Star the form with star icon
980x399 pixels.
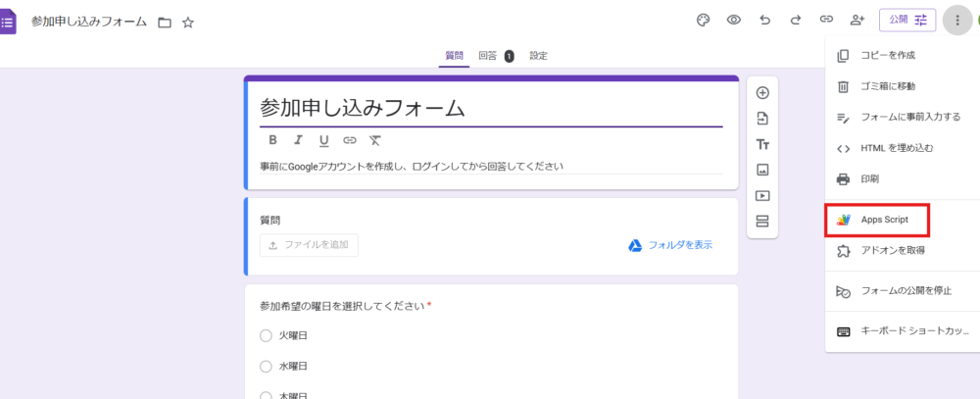[188, 22]
